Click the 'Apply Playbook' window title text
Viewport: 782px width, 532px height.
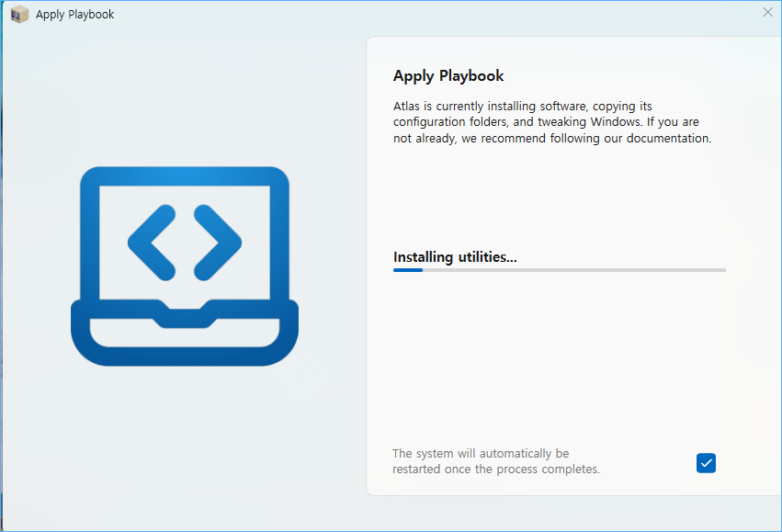pos(74,15)
